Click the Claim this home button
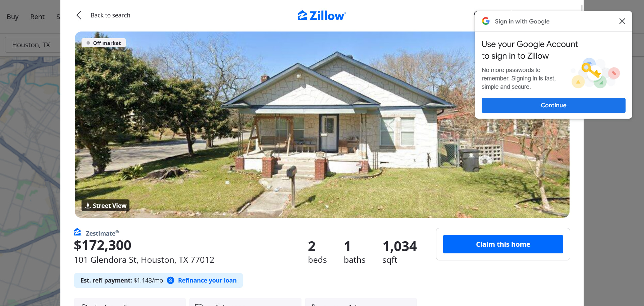 [x=503, y=244]
